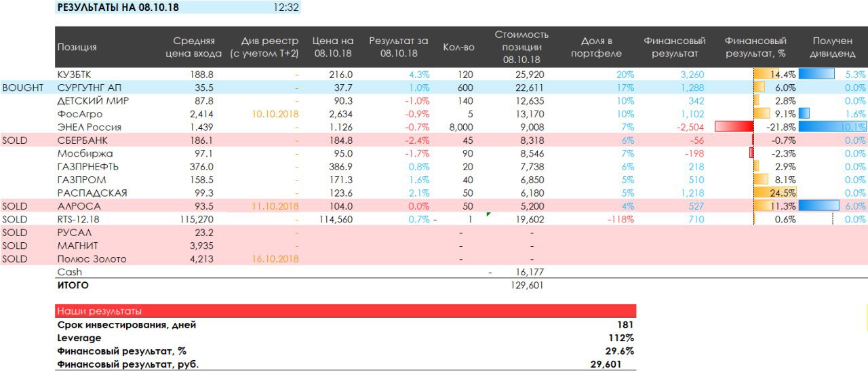Click АЛРОСА dividend date 11.10.2018
The image size is (868, 371).
pos(275,206)
